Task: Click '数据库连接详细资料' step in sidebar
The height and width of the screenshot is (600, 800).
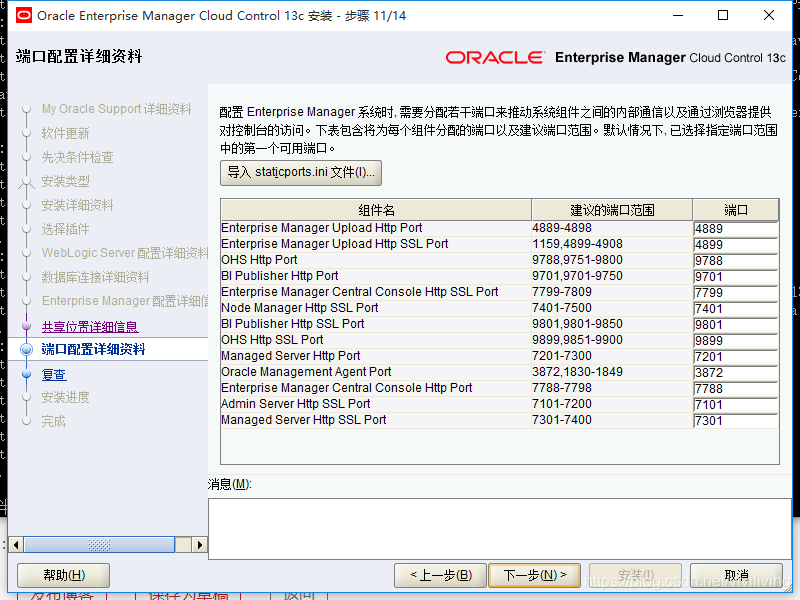Action: 95,277
